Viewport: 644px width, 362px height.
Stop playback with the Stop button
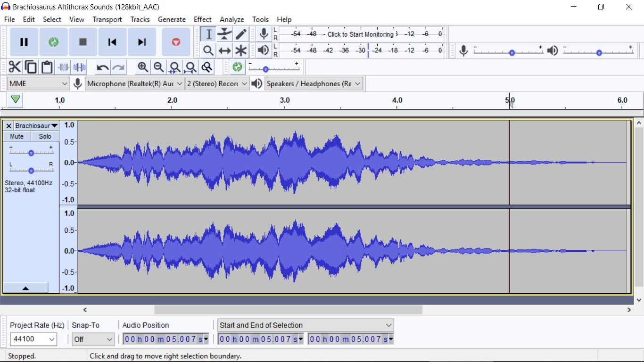(x=83, y=42)
